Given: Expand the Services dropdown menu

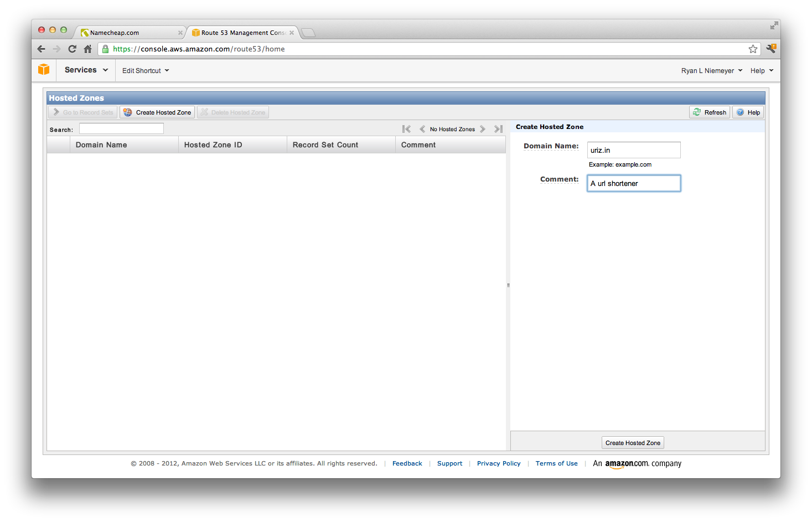Looking at the screenshot, I should (86, 70).
